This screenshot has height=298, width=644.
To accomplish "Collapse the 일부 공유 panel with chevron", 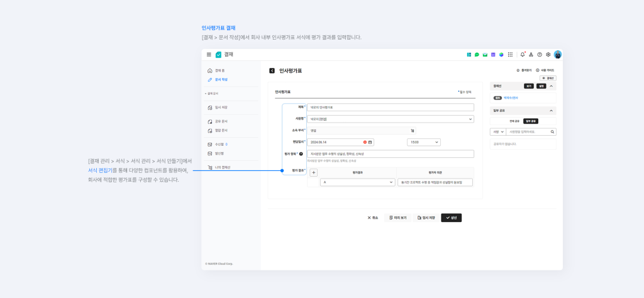I will point(551,111).
